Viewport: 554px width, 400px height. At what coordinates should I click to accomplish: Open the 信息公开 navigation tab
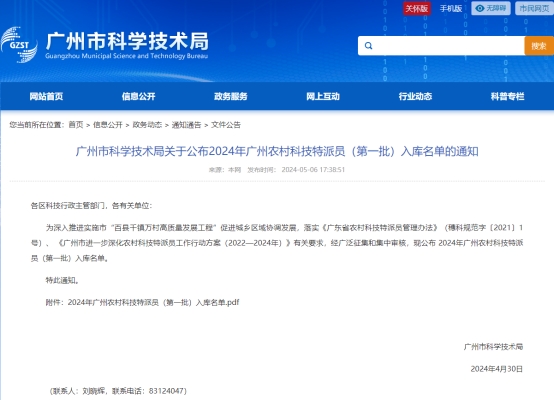click(x=138, y=96)
